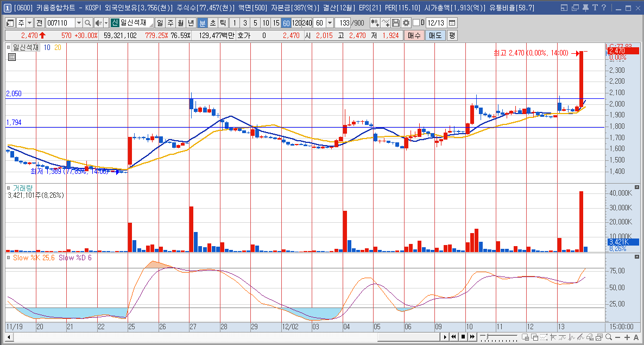Image resolution: width=644 pixels, height=345 pixels.
Task: Click the 매도 (sell) button
Action: tap(435, 36)
